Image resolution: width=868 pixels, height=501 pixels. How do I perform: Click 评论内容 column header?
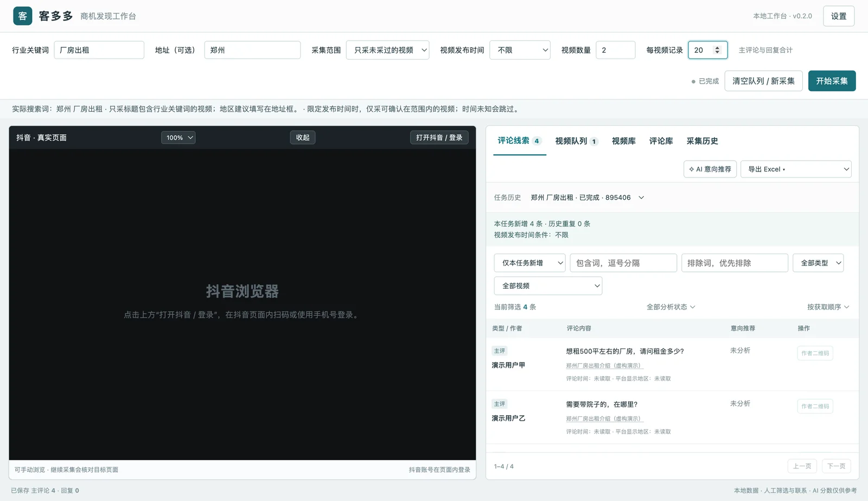click(x=579, y=328)
